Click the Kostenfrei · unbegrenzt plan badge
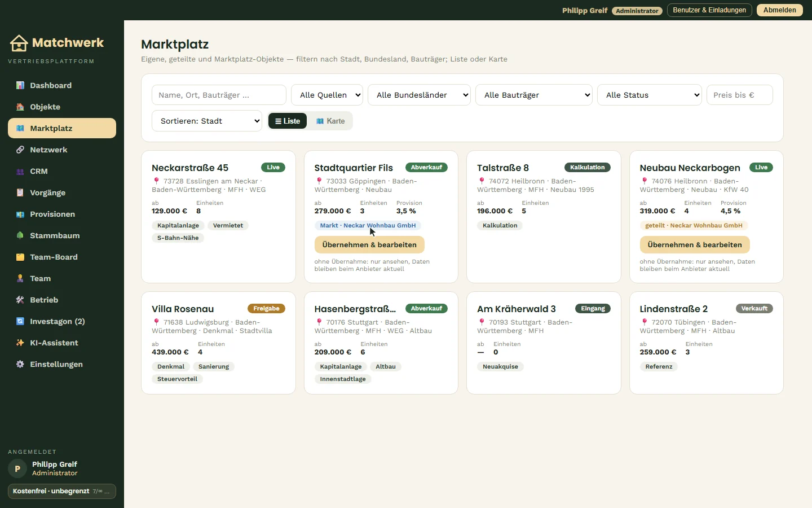This screenshot has width=812, height=508. (x=62, y=491)
